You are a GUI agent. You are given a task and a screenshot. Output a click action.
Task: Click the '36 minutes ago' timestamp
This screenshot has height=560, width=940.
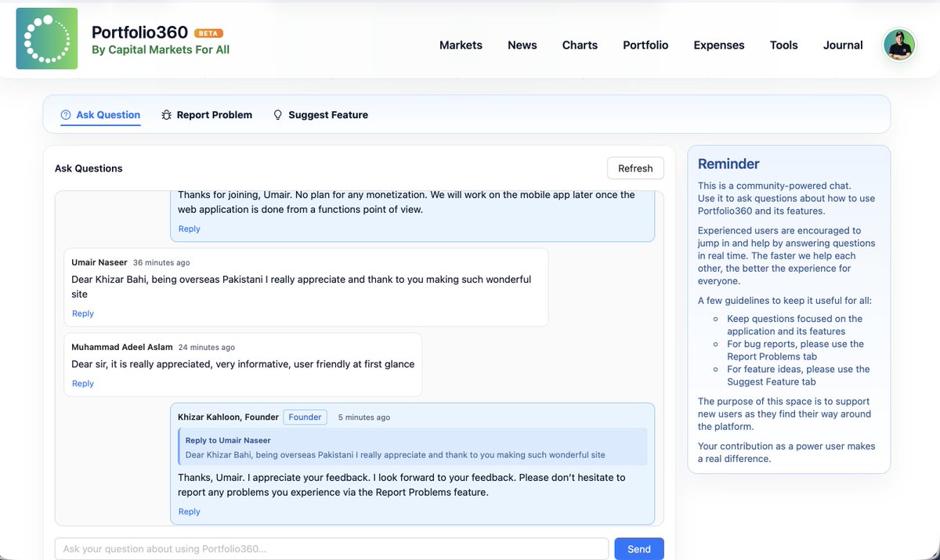coord(161,262)
